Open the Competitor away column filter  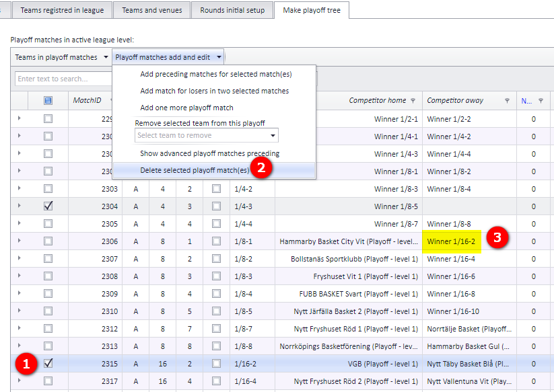tap(507, 101)
